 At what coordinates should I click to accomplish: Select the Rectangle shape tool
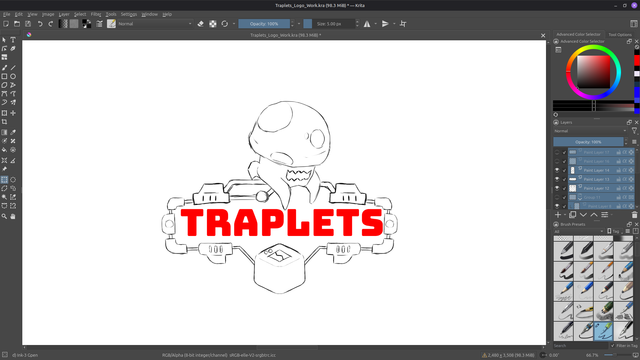pyautogui.click(x=4, y=76)
